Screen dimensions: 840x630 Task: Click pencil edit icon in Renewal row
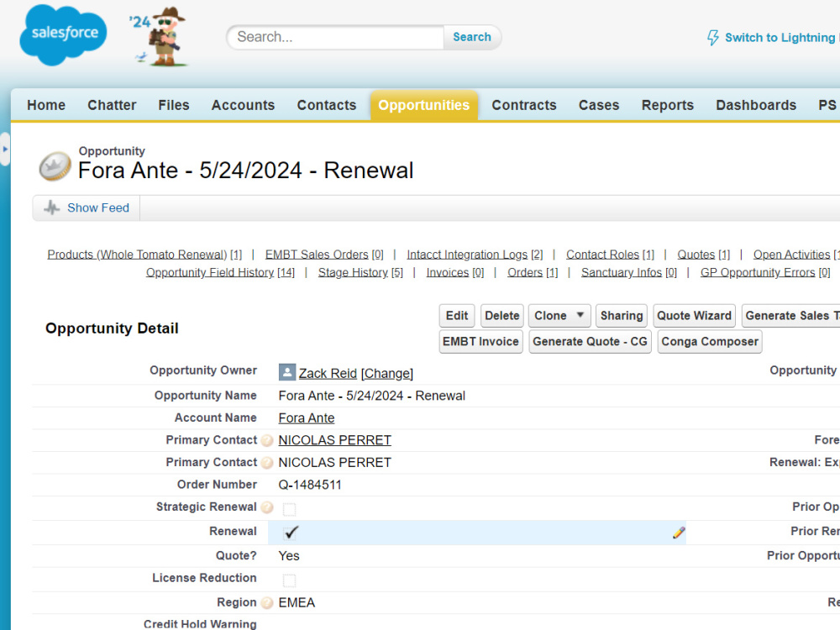[x=679, y=533]
